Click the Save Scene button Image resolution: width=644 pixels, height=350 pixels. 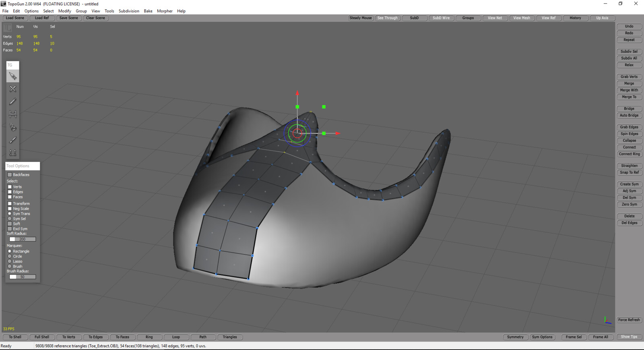tap(69, 18)
